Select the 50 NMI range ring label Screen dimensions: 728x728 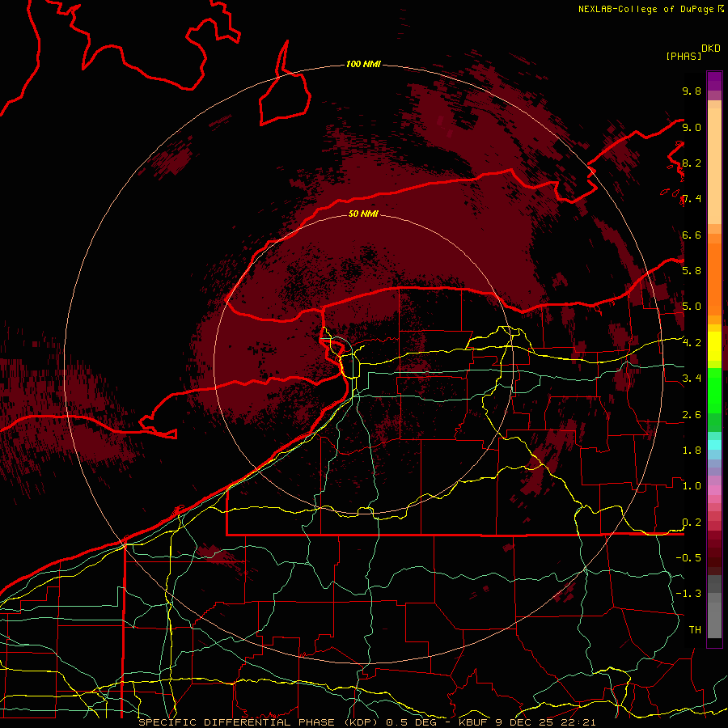pyautogui.click(x=363, y=214)
